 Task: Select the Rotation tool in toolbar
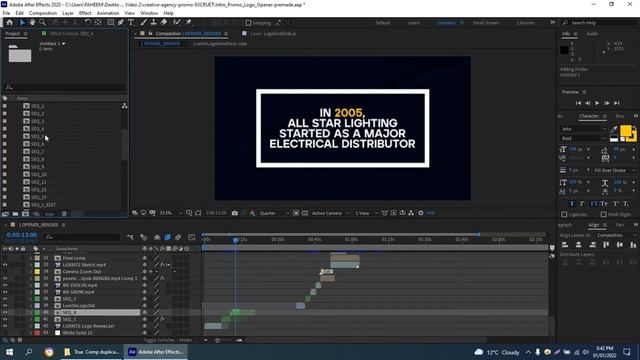click(x=88, y=22)
